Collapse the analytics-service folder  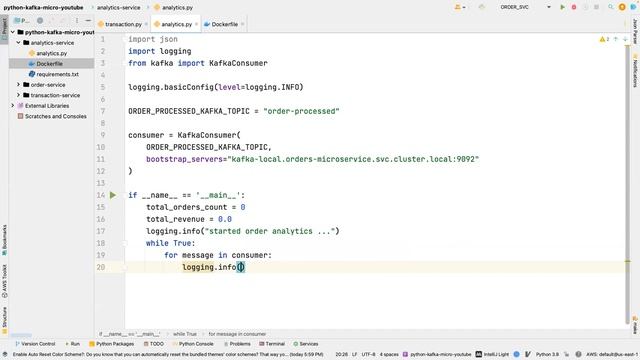click(x=18, y=42)
